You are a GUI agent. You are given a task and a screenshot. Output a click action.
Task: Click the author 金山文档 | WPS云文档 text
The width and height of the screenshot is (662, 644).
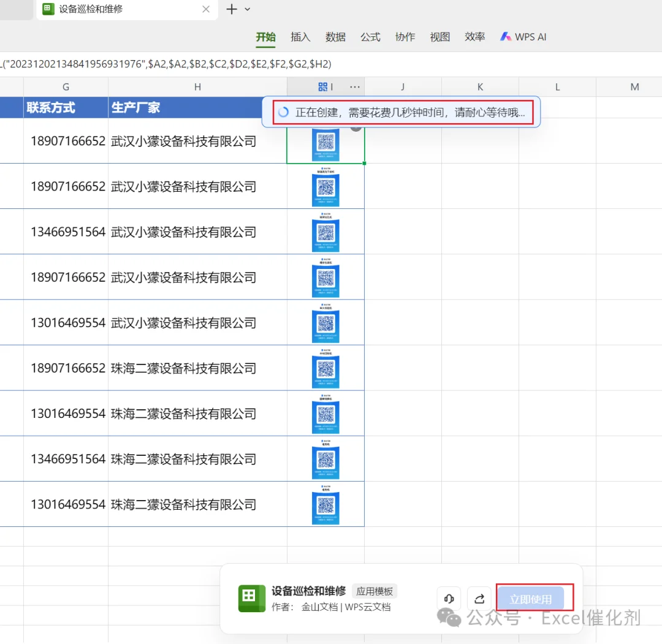[346, 607]
